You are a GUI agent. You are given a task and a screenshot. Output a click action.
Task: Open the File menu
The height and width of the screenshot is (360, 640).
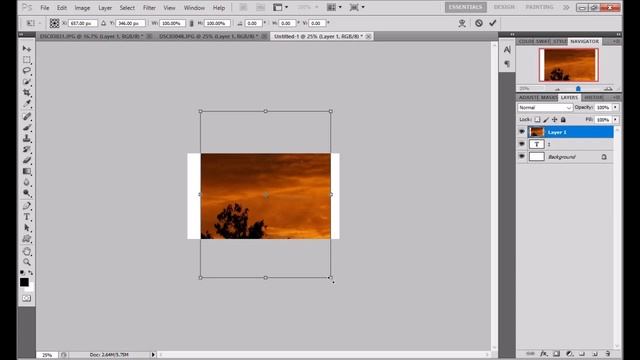(x=44, y=8)
